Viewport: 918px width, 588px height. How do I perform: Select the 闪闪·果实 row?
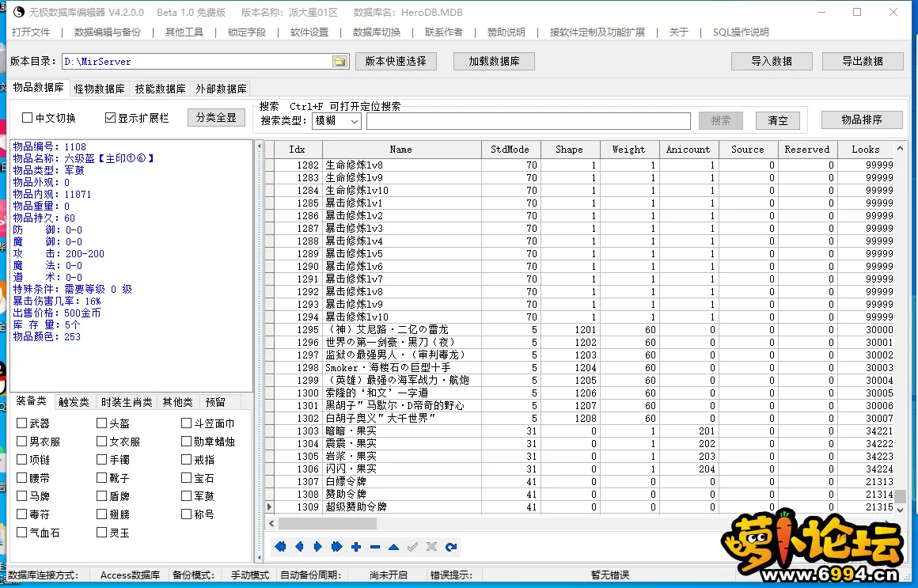click(x=584, y=469)
